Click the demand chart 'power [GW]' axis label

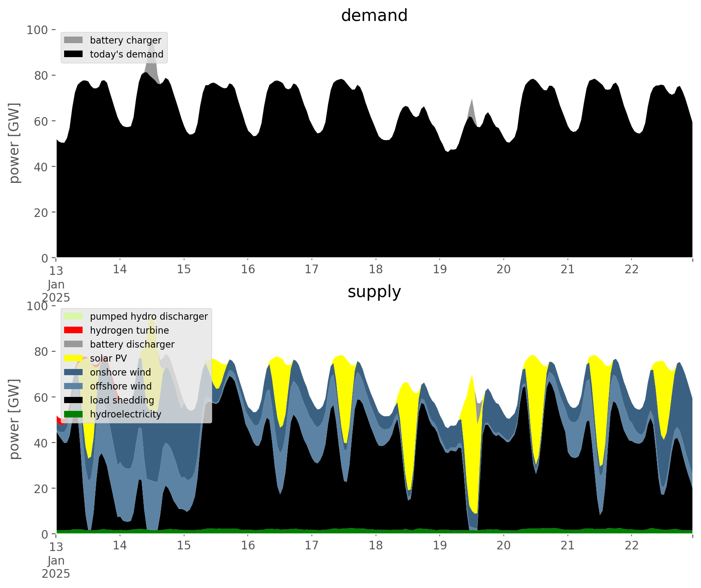pos(15,143)
